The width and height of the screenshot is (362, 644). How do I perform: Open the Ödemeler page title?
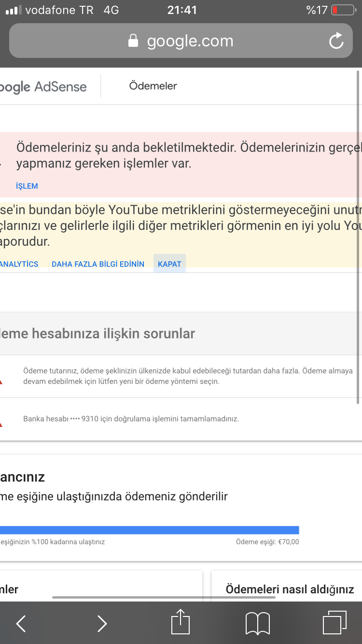[153, 86]
